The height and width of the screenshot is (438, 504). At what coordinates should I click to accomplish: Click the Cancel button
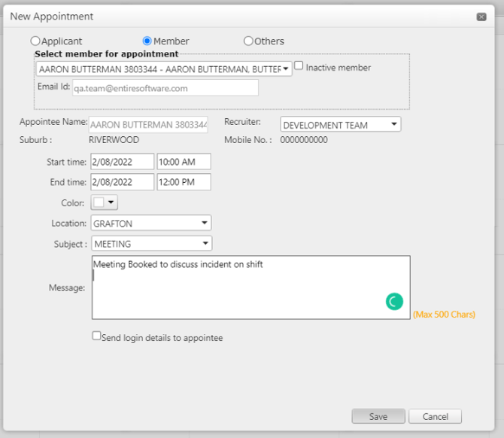coord(436,416)
